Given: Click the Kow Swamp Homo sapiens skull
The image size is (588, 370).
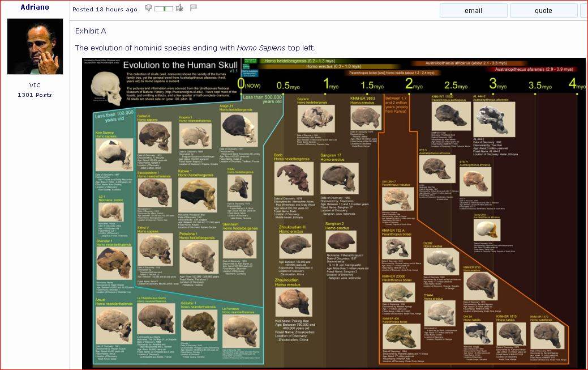Looking at the screenshot, I should click(114, 154).
